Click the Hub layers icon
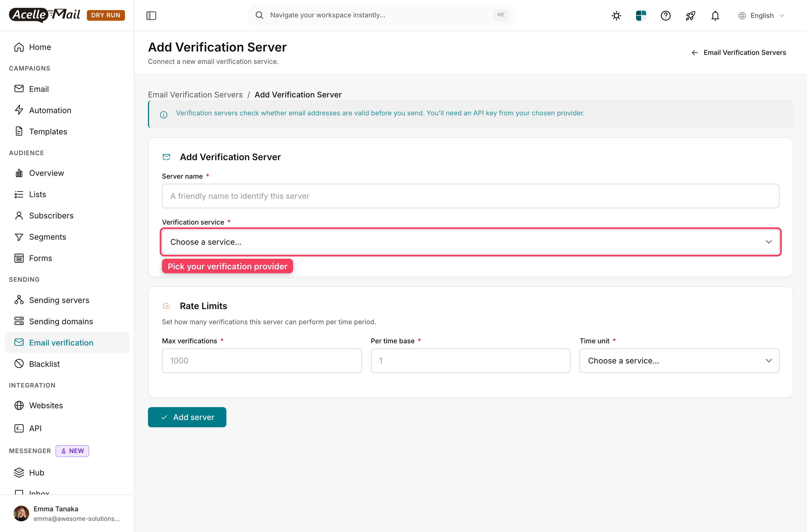 19,473
